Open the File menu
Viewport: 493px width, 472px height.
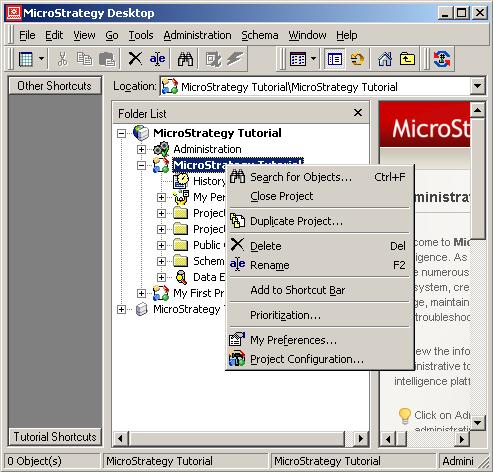point(27,35)
